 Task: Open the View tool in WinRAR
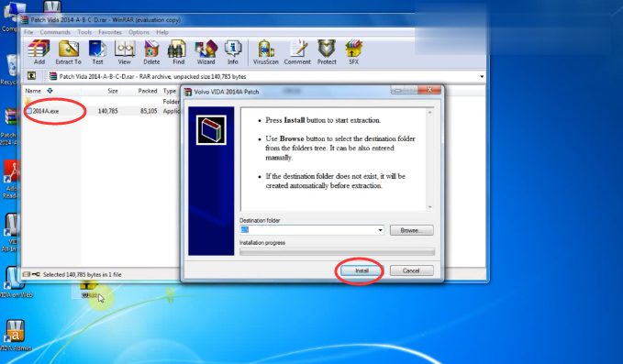[x=125, y=52]
